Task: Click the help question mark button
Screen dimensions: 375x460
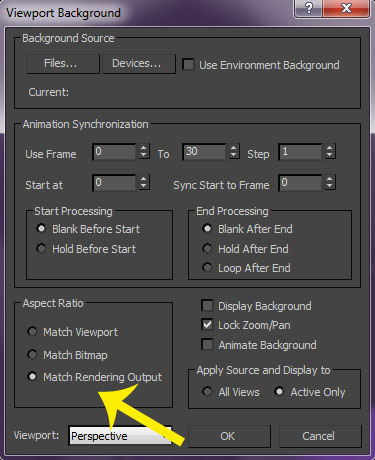Action: pyautogui.click(x=308, y=8)
